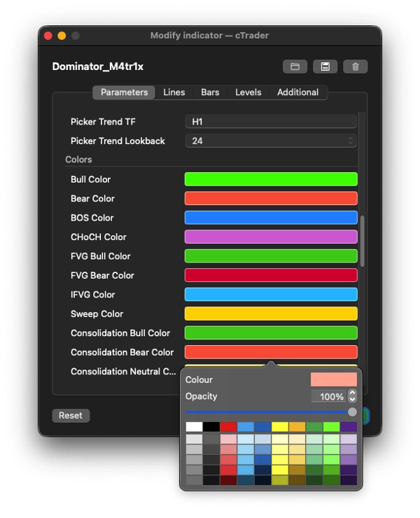Open the Bars tab

click(210, 92)
